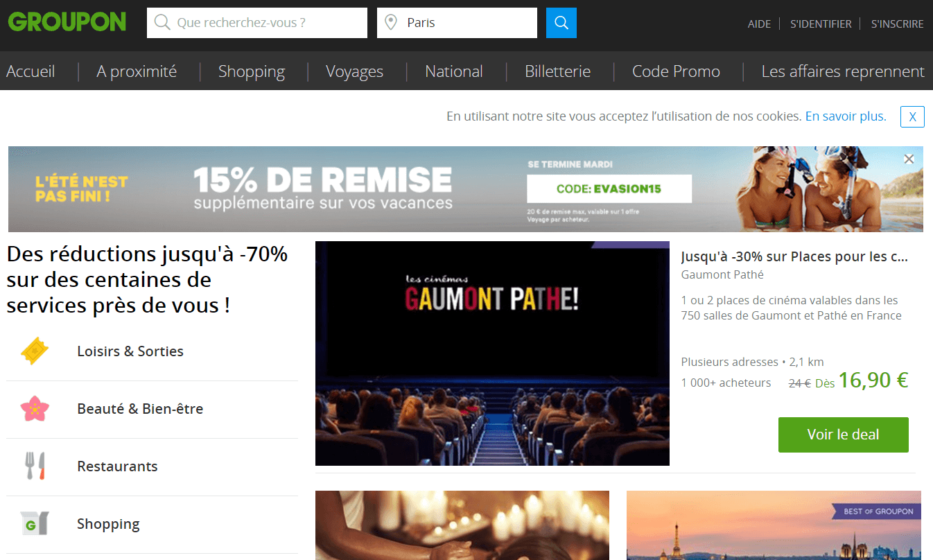Click S'INSCRIRE to sign up
The image size is (933, 560).
[897, 24]
